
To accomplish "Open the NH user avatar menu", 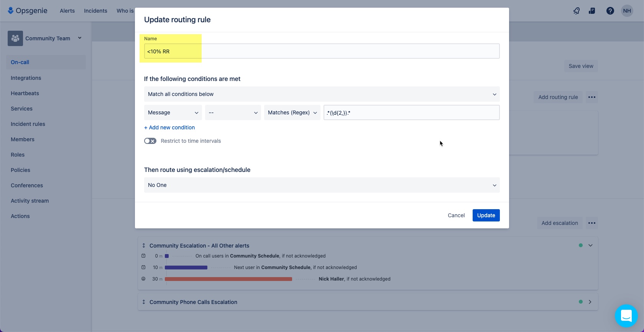I will (x=627, y=11).
